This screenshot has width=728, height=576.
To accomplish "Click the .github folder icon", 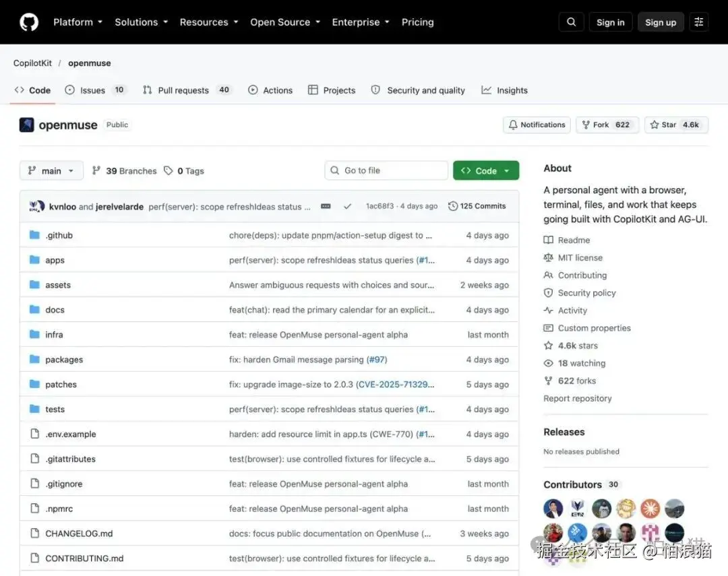I will (34, 235).
